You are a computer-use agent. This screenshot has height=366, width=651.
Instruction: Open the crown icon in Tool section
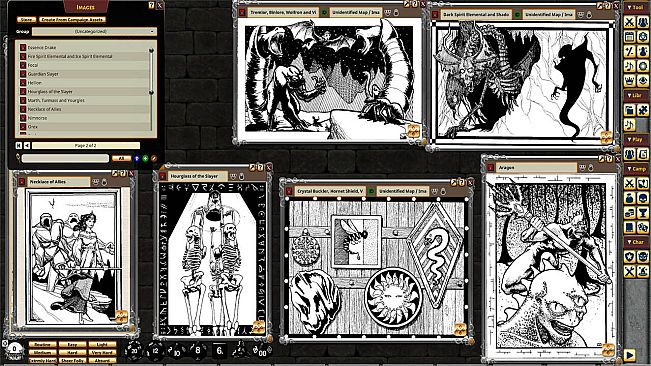(629, 80)
